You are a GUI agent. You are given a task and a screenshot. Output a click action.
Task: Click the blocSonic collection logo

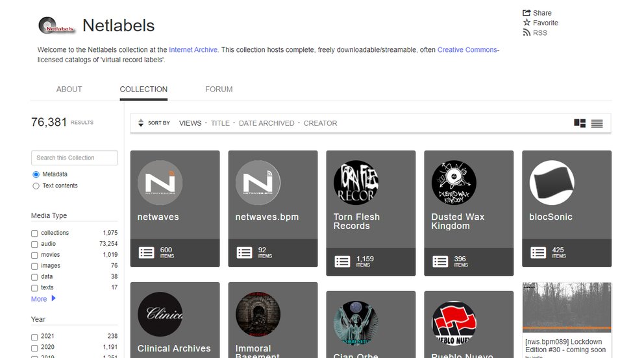(x=552, y=183)
